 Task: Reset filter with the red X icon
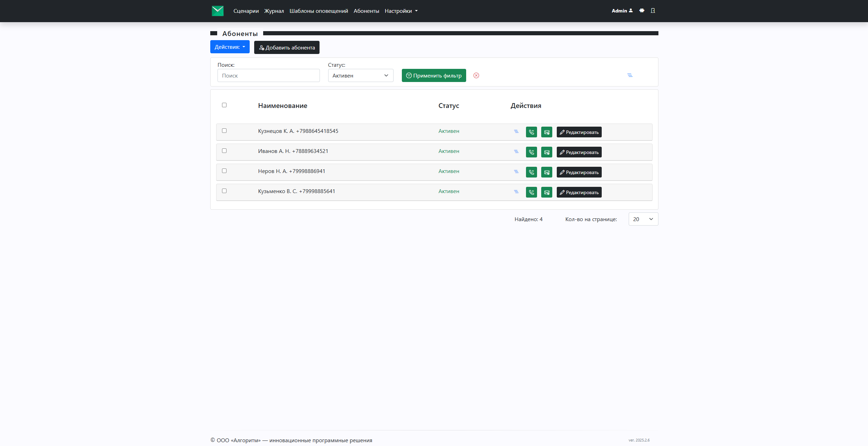coord(476,75)
